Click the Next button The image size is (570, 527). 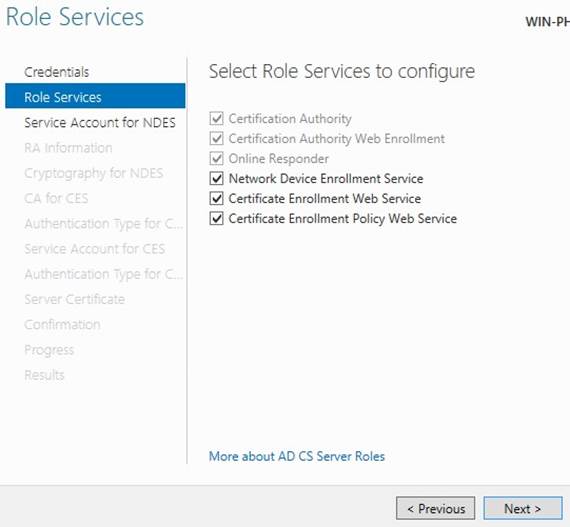coord(523,508)
